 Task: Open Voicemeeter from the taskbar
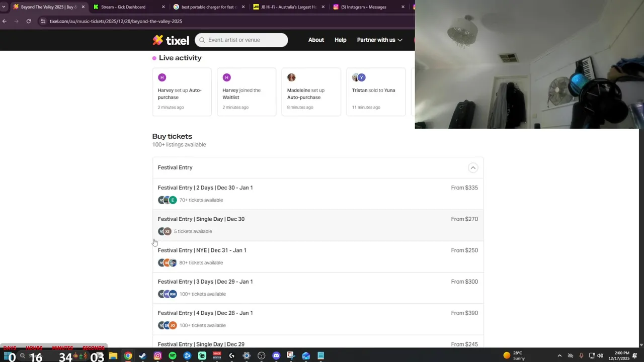point(217,355)
